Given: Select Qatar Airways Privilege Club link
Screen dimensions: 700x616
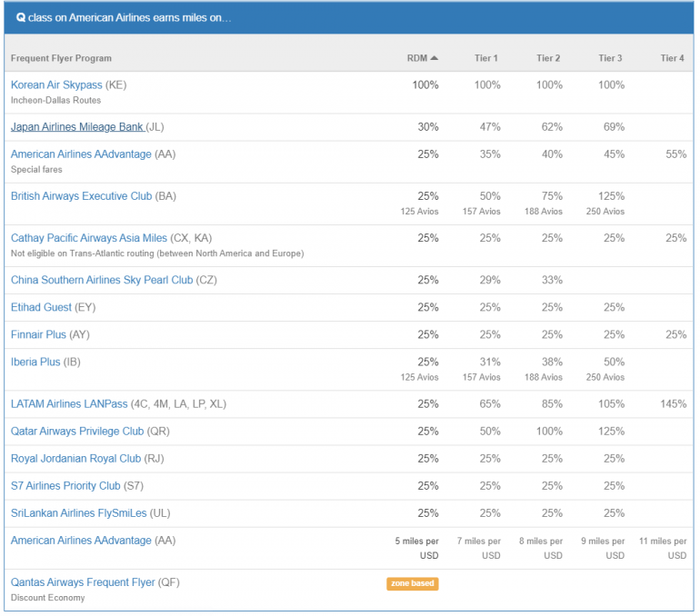Looking at the screenshot, I should (x=77, y=431).
